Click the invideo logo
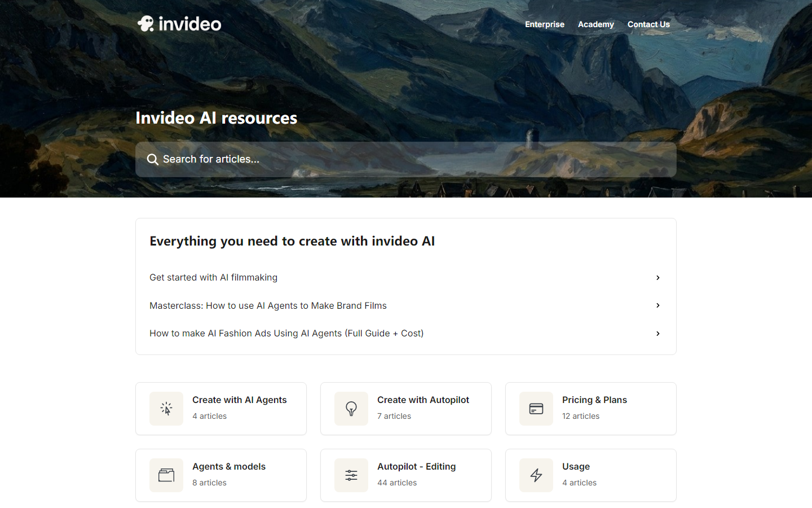This screenshot has height=508, width=812. 179,24
